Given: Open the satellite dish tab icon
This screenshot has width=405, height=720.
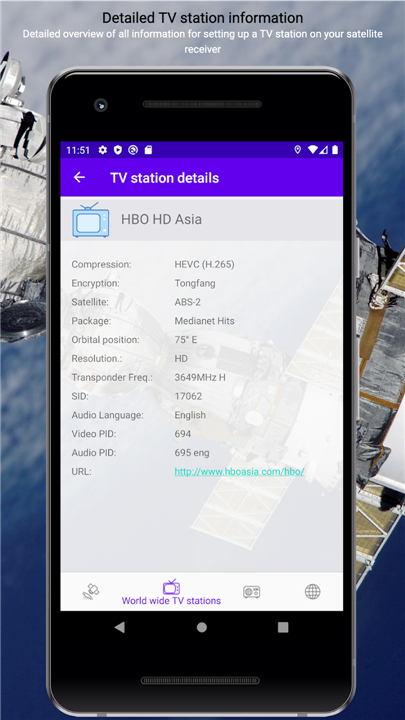Looking at the screenshot, I should click(x=90, y=591).
